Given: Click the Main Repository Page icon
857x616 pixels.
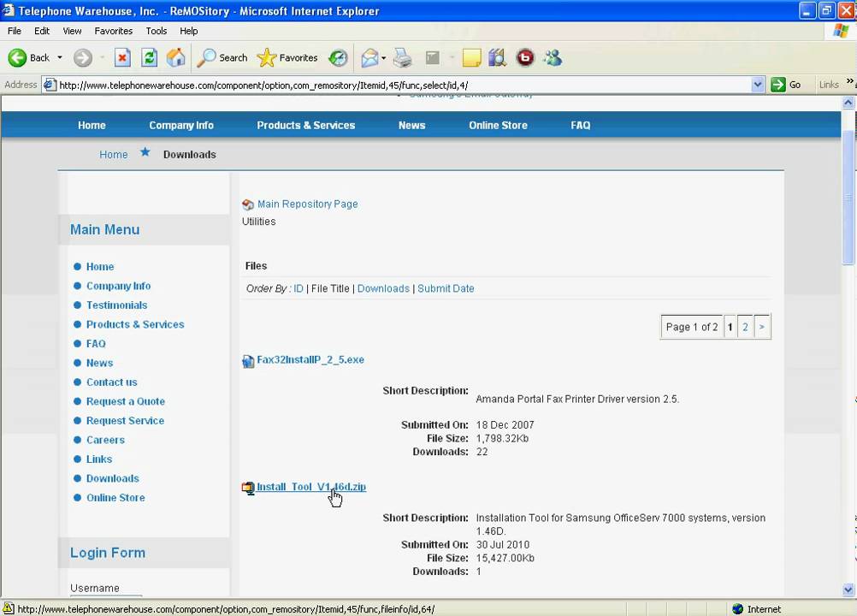Looking at the screenshot, I should [x=247, y=204].
